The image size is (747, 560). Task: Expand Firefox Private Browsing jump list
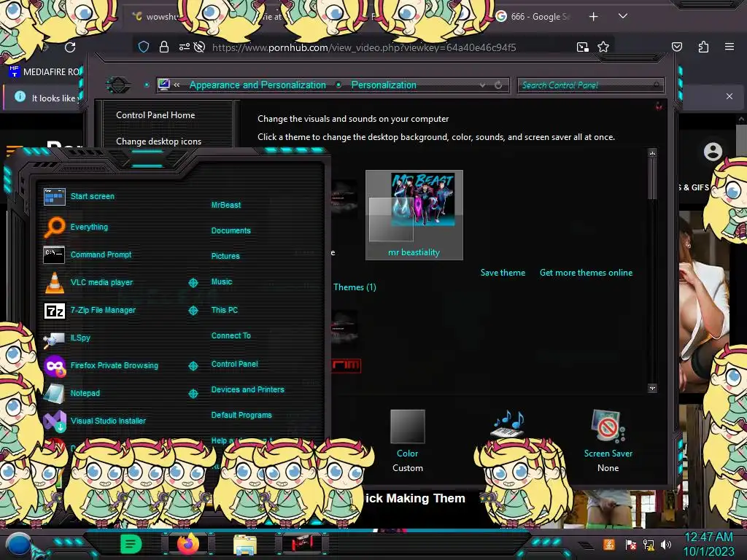[x=193, y=366]
